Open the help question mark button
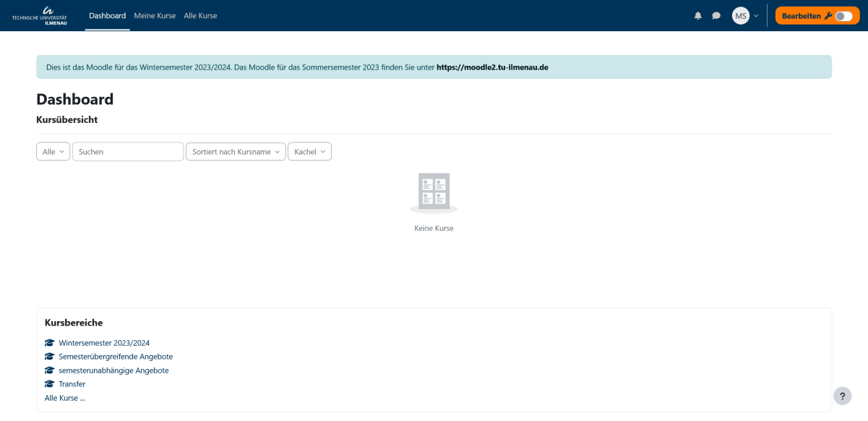Image resolution: width=868 pixels, height=421 pixels. [842, 396]
